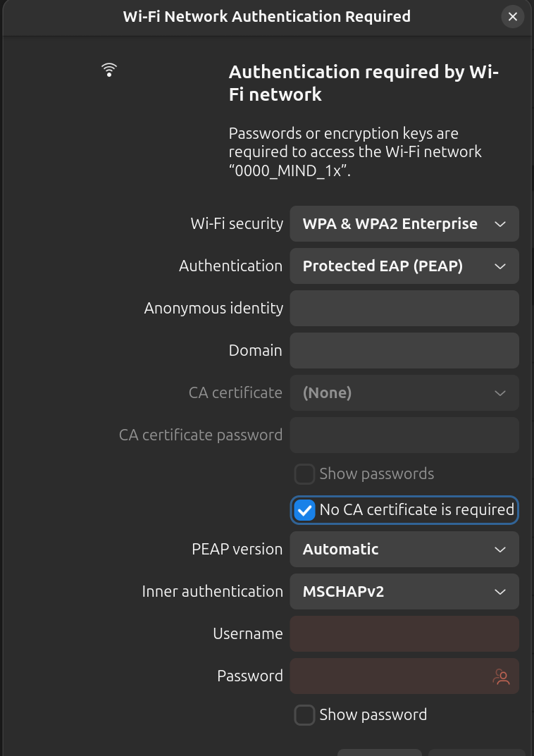534x756 pixels.
Task: Change Authentication from Protected EAP (PEAP)
Action: coord(404,266)
